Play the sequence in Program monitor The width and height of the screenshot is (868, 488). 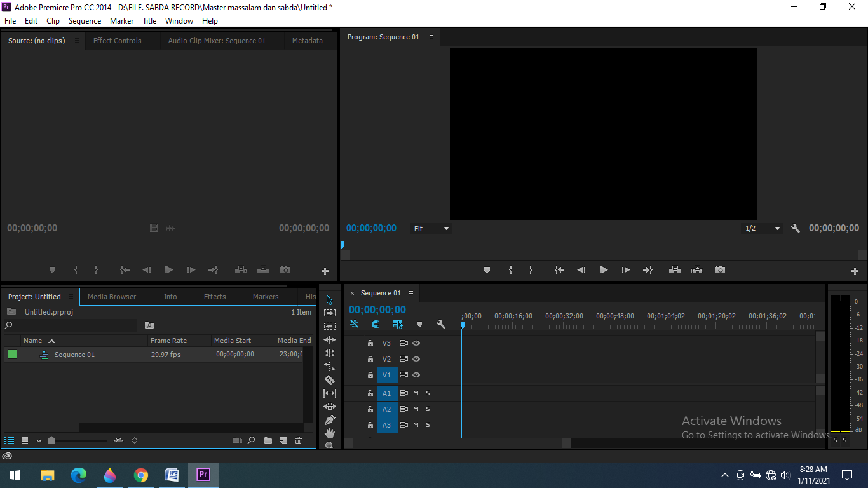(603, 270)
